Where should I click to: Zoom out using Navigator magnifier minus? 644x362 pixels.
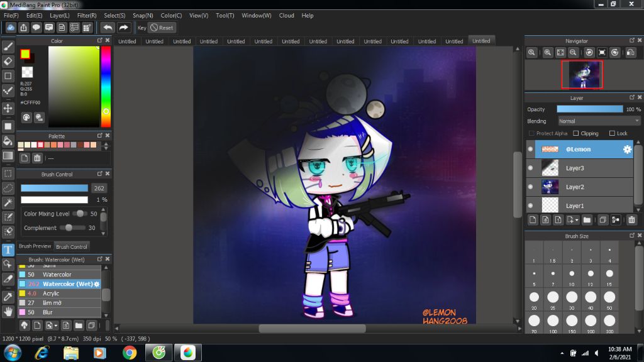point(573,53)
